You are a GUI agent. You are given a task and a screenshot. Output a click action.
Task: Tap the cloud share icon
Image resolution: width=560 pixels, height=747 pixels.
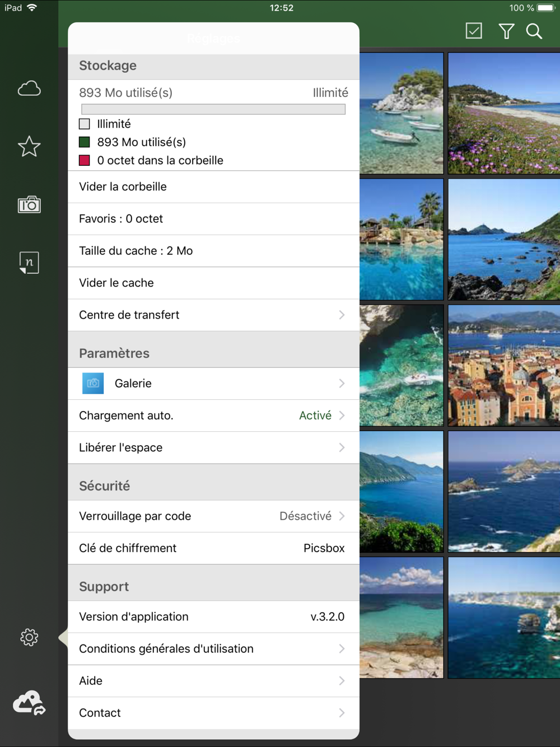point(29,702)
